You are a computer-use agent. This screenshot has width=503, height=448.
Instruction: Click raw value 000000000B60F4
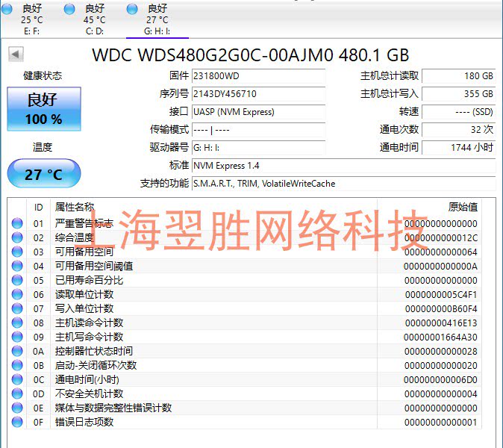point(441,308)
